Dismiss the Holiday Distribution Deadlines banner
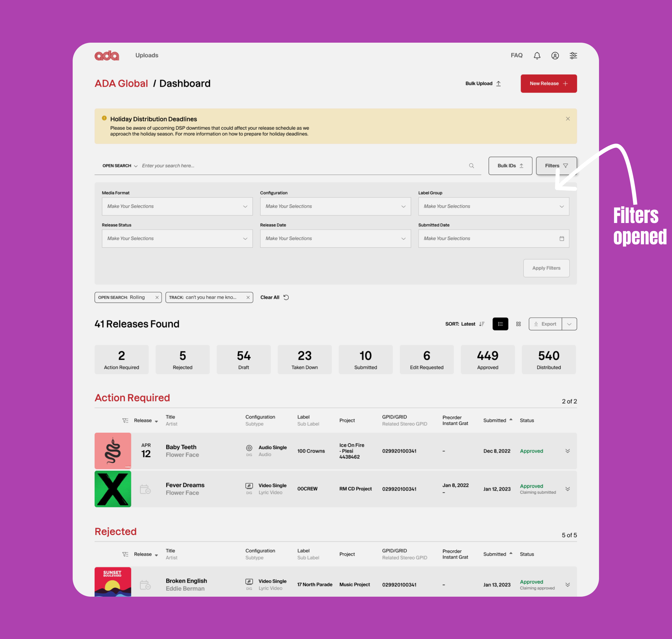This screenshot has height=639, width=672. [567, 119]
